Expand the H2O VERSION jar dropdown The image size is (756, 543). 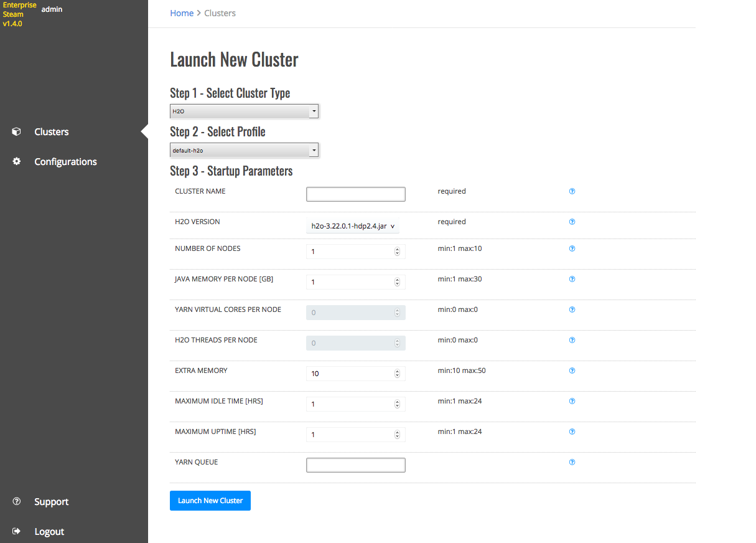click(353, 226)
